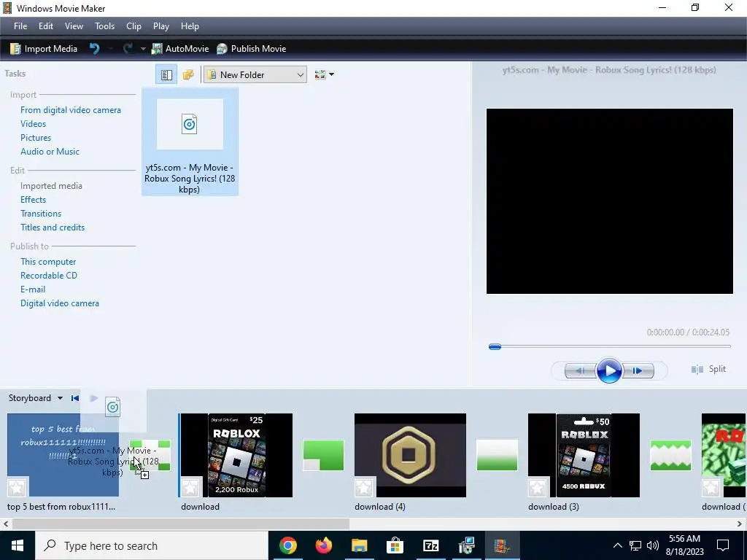Open the New Folder collection dropdown
The width and height of the screenshot is (747, 560).
255,75
